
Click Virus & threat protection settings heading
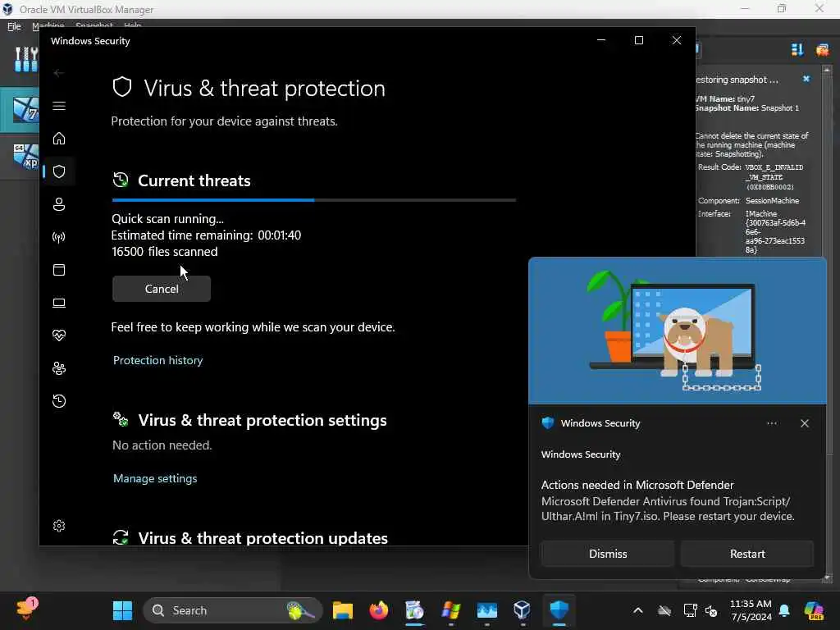point(262,421)
